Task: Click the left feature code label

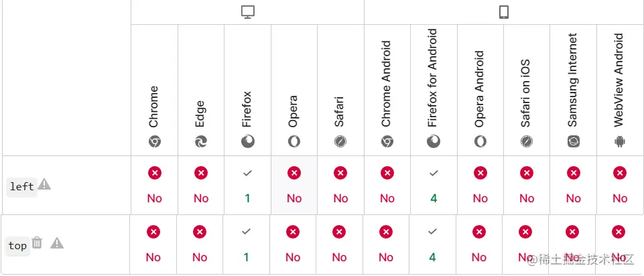Action: [x=22, y=187]
